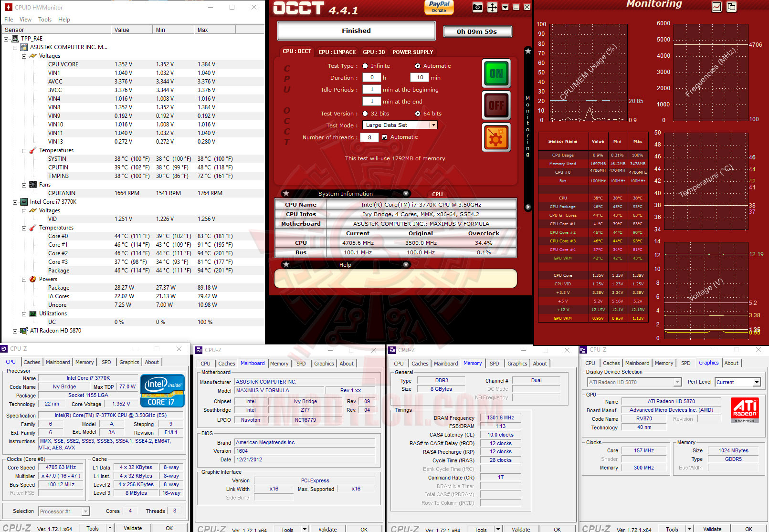Click the star icon beside Help bar
Image resolution: width=769 pixels, height=532 pixels.
pyautogui.click(x=286, y=264)
